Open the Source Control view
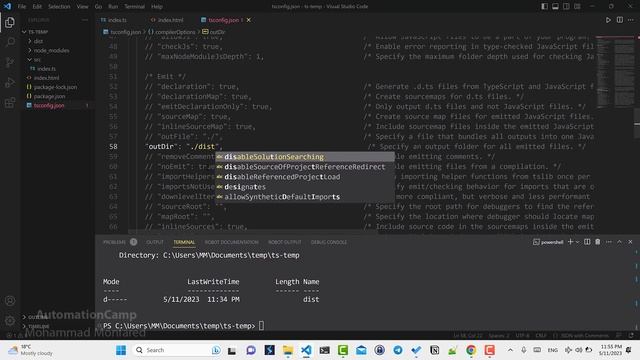640x360 pixels. pyautogui.click(x=10, y=62)
